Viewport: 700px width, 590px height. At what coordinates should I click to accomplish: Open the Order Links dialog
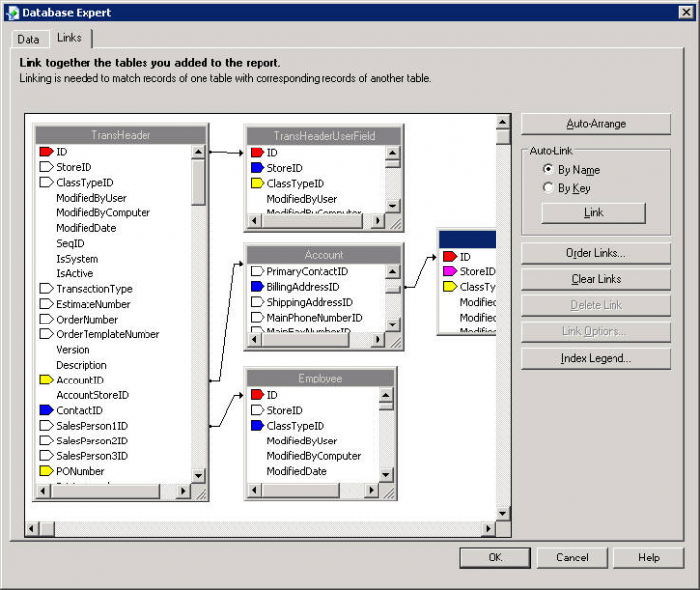596,253
